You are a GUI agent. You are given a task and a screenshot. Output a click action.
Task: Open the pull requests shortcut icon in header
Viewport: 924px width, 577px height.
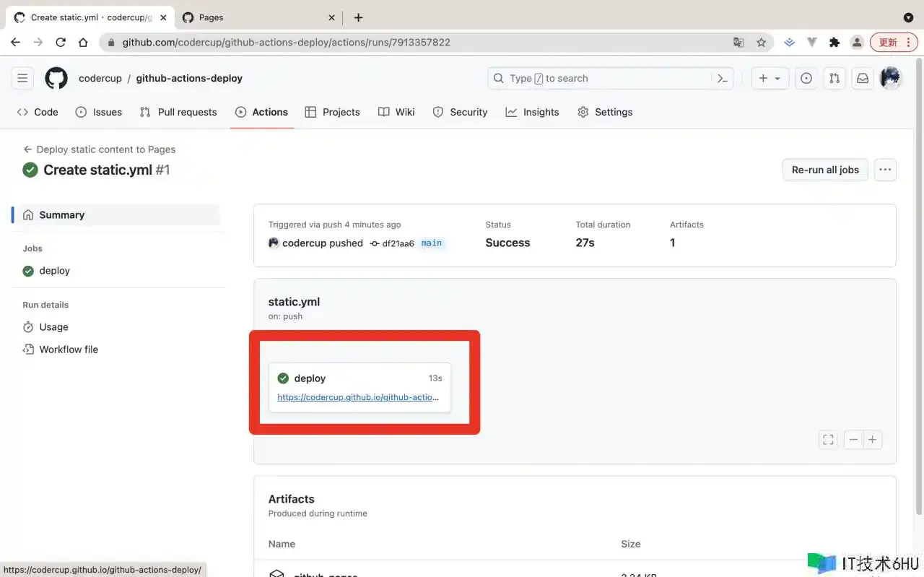click(834, 78)
